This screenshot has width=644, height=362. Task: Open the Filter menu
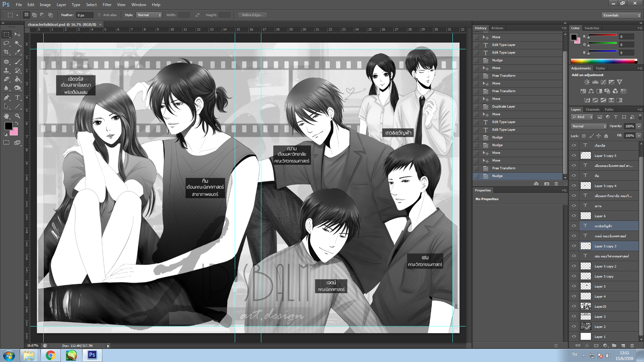[107, 5]
